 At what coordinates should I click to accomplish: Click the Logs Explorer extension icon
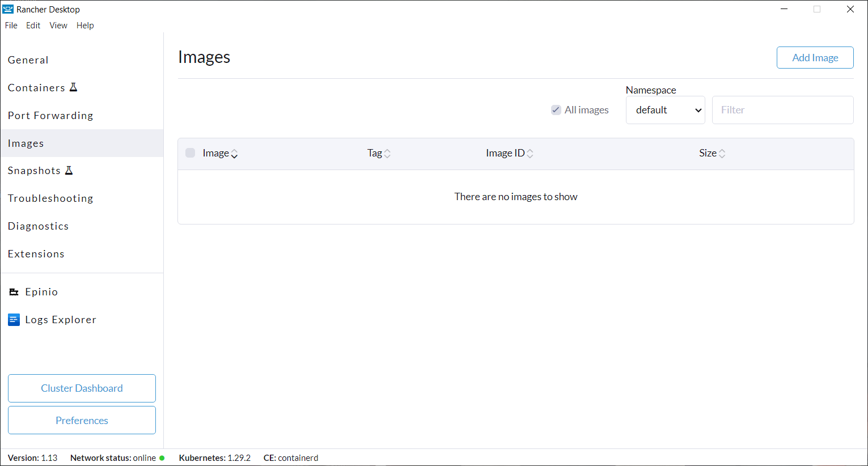pos(14,320)
